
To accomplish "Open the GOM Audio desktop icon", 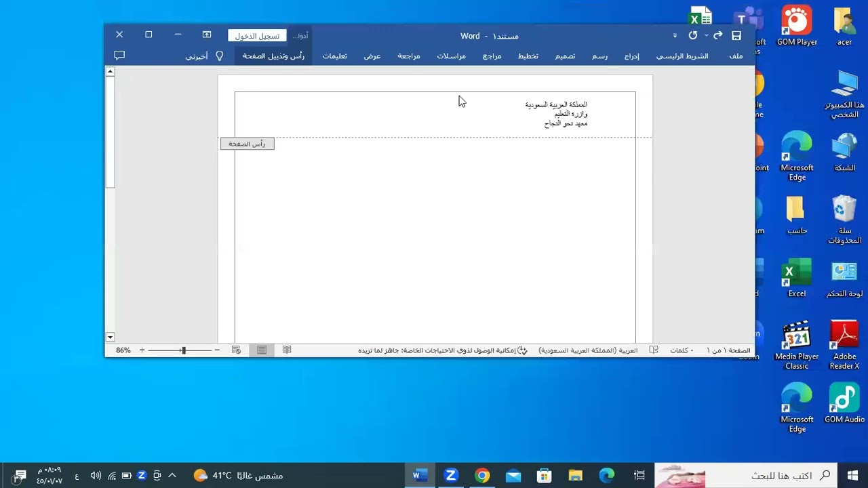I will coord(844,405).
